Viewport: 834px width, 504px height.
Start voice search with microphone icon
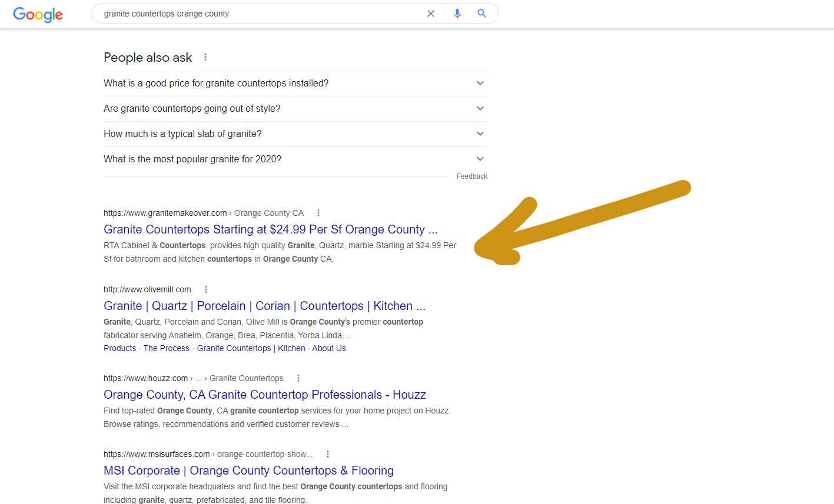click(457, 14)
